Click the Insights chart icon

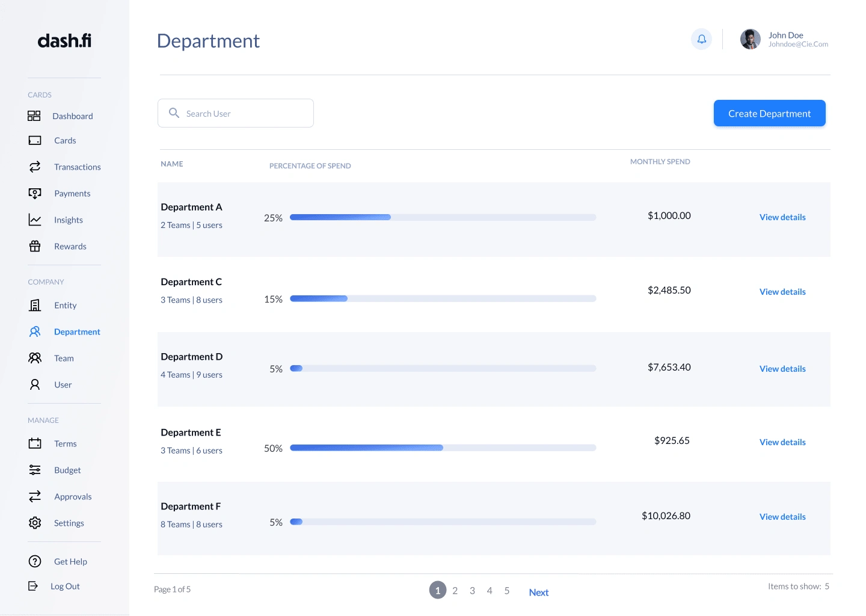35,220
